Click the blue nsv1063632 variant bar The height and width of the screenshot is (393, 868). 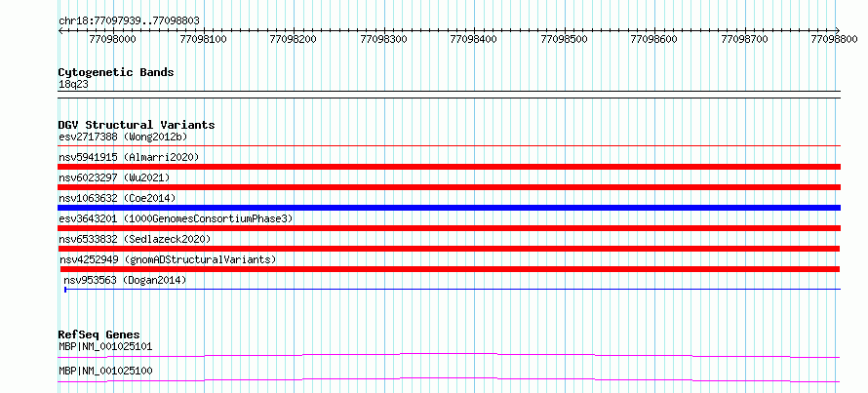449,208
